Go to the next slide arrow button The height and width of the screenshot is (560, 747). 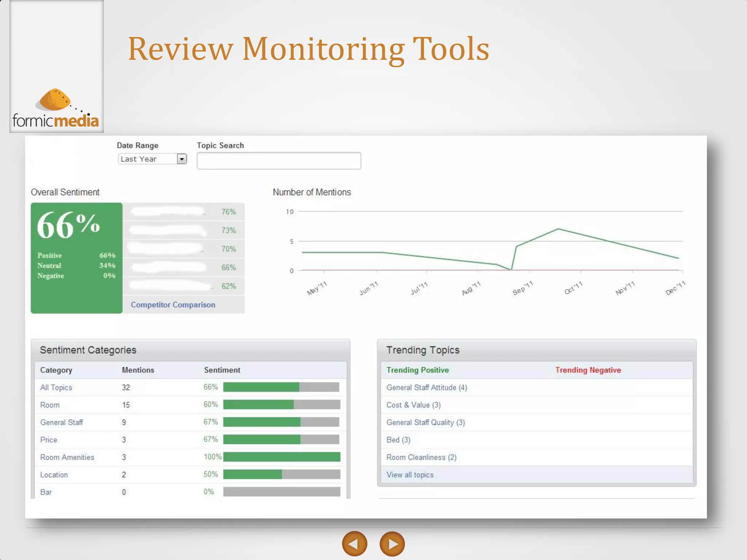point(392,544)
